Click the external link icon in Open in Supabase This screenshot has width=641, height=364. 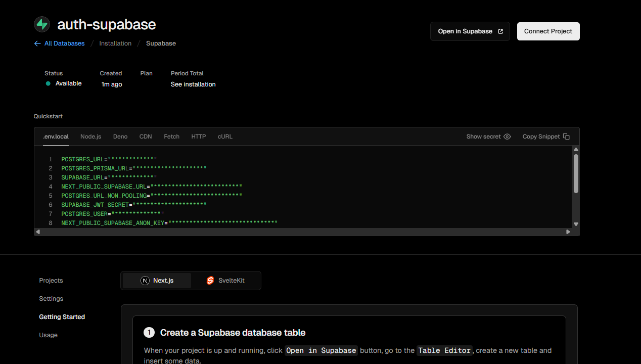(x=500, y=31)
